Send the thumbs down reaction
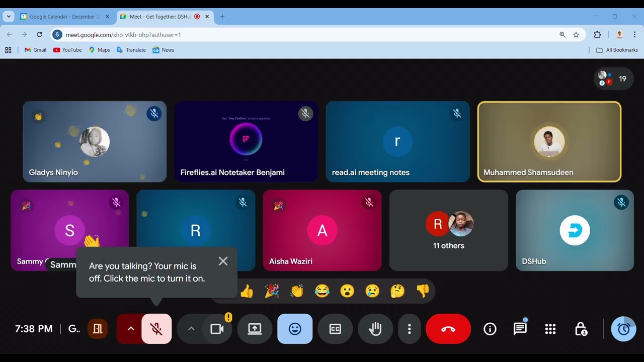This screenshot has width=644, height=362. click(423, 291)
